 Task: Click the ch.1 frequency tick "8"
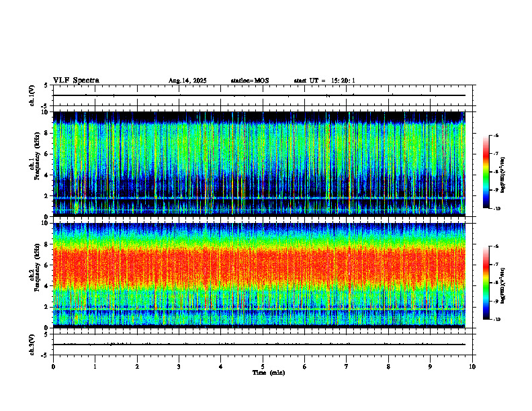46,133
